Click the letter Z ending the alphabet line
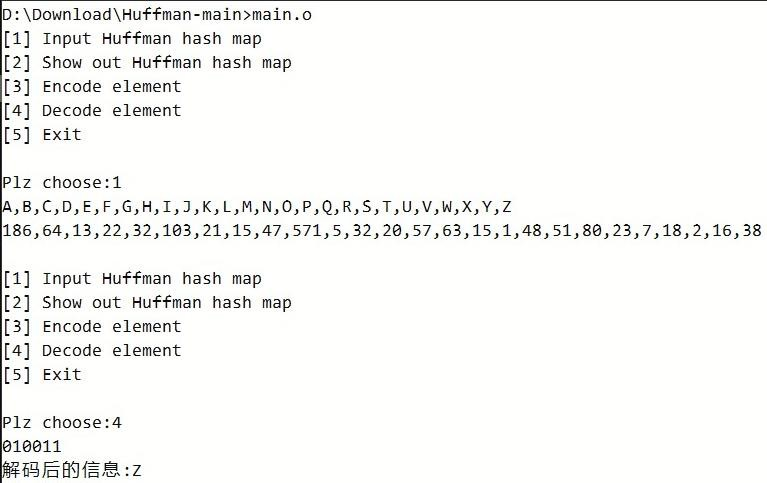 pyautogui.click(x=507, y=207)
